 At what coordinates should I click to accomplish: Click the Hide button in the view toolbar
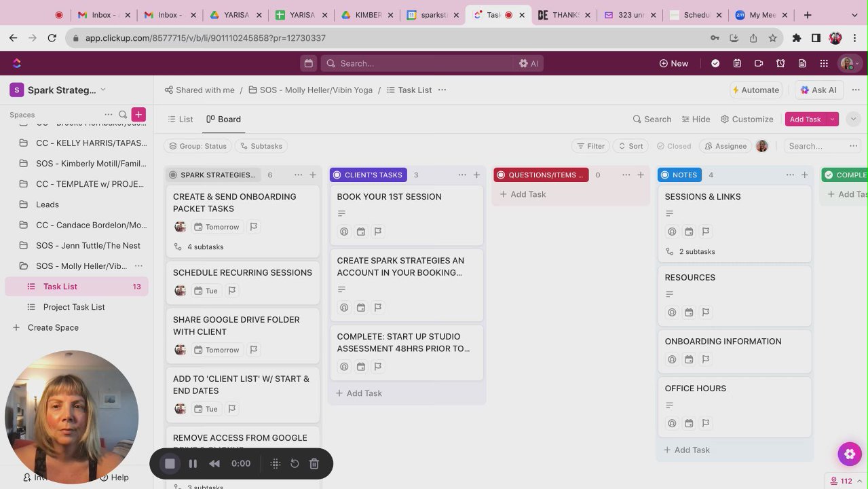[696, 119]
